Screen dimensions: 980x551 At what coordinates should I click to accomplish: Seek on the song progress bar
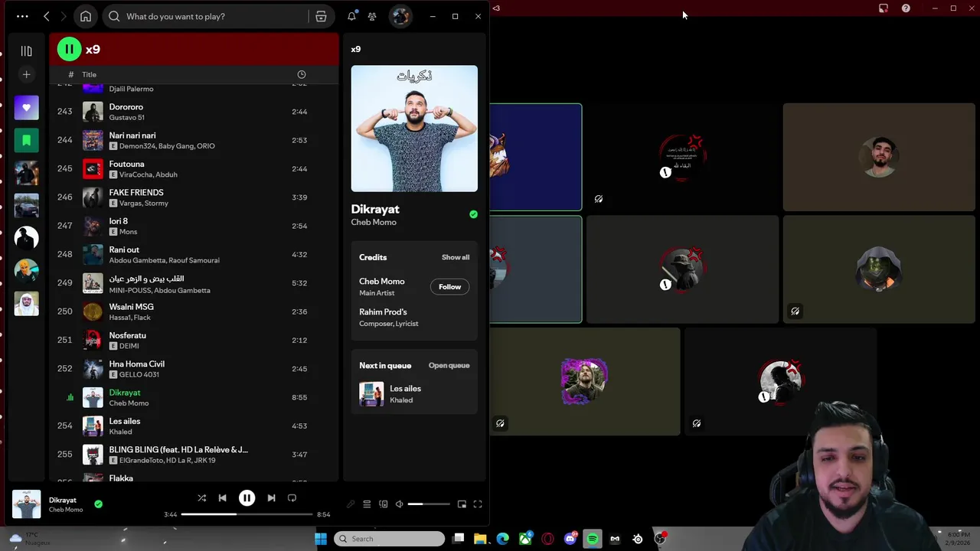click(x=247, y=514)
